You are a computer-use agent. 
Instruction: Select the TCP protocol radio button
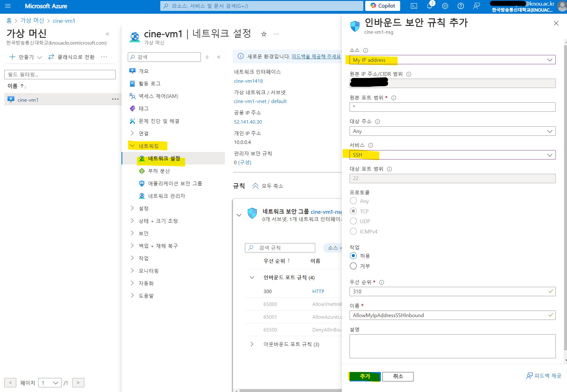tap(353, 211)
